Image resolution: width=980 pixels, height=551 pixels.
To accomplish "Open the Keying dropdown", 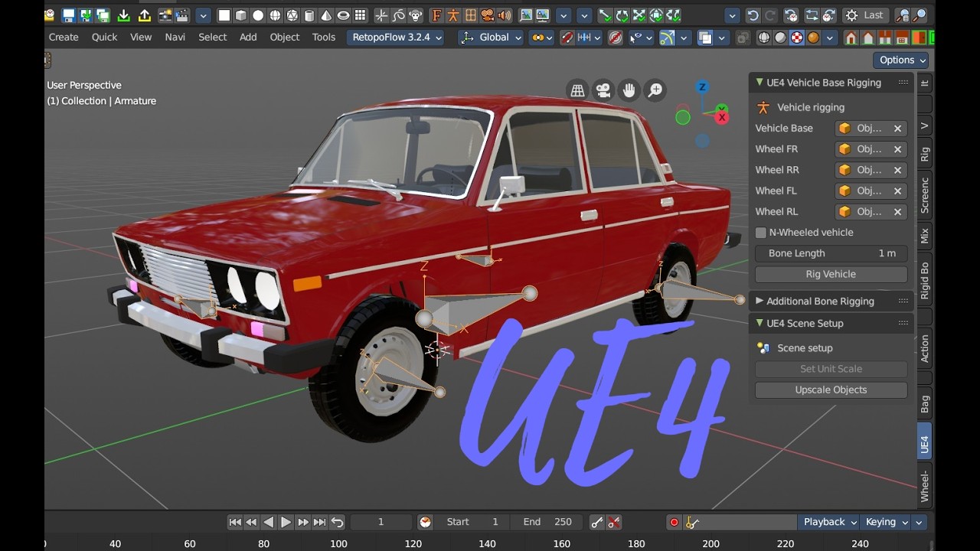I will (x=886, y=522).
